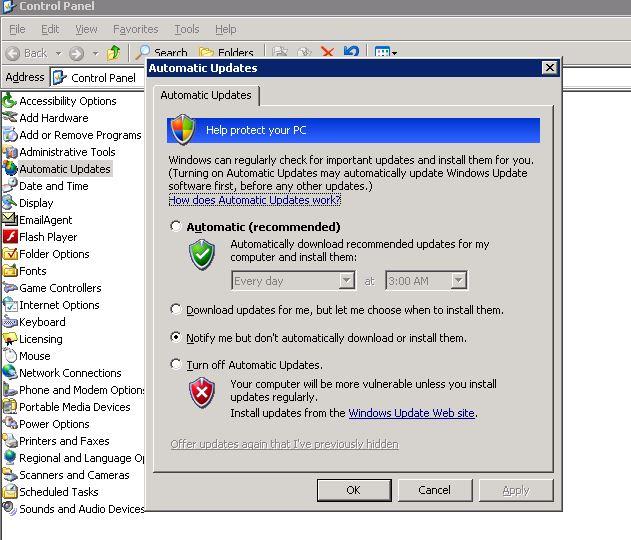Open the Game Controllers icon
This screenshot has height=540, width=631.
point(9,288)
